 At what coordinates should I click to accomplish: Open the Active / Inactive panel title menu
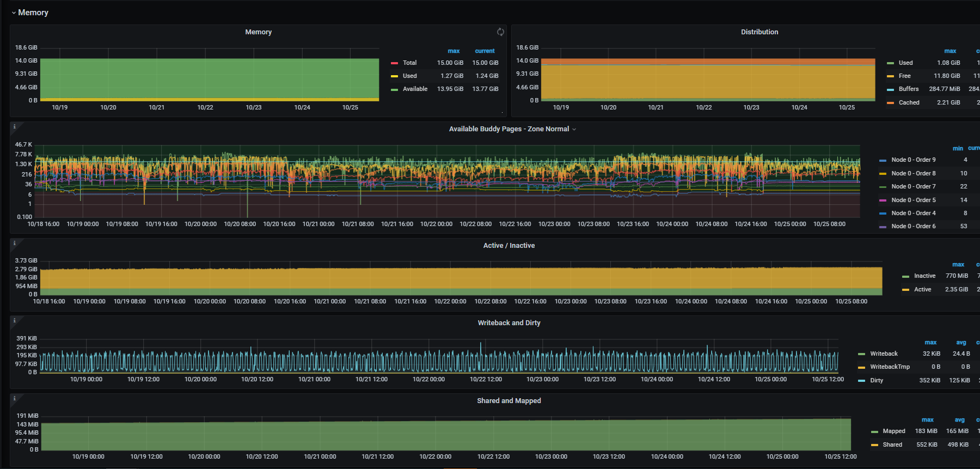point(509,246)
